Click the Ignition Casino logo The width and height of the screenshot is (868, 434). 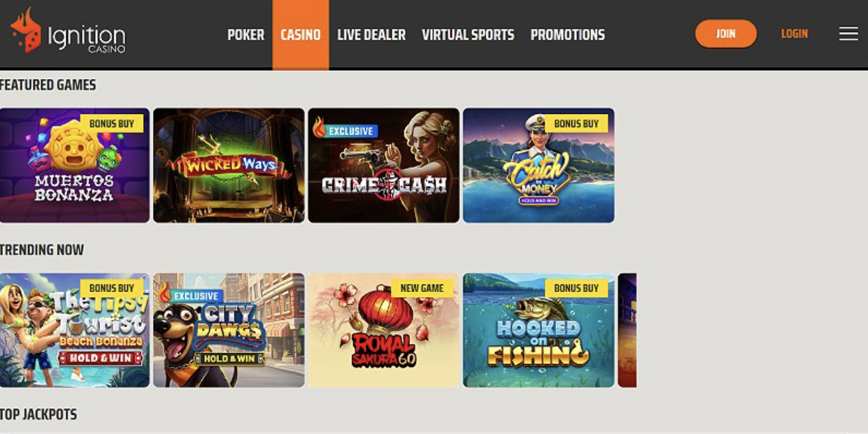click(x=68, y=31)
